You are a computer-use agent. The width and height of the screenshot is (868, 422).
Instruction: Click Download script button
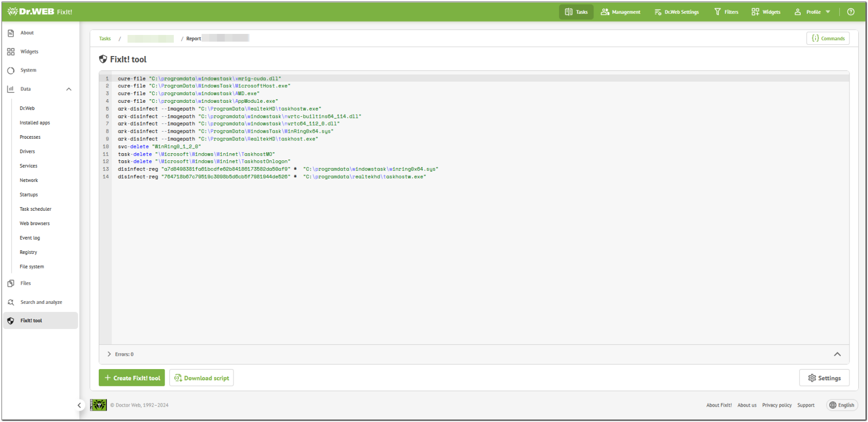pyautogui.click(x=202, y=378)
